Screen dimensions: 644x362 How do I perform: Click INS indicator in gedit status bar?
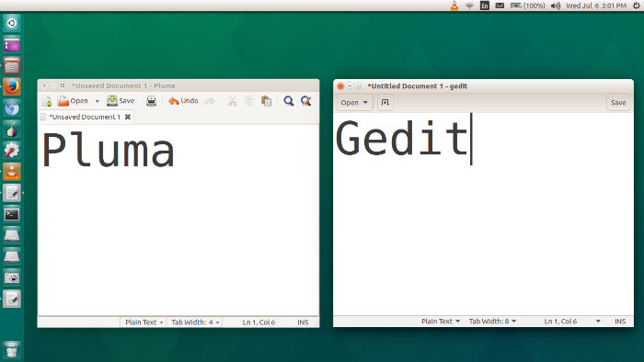[620, 322]
